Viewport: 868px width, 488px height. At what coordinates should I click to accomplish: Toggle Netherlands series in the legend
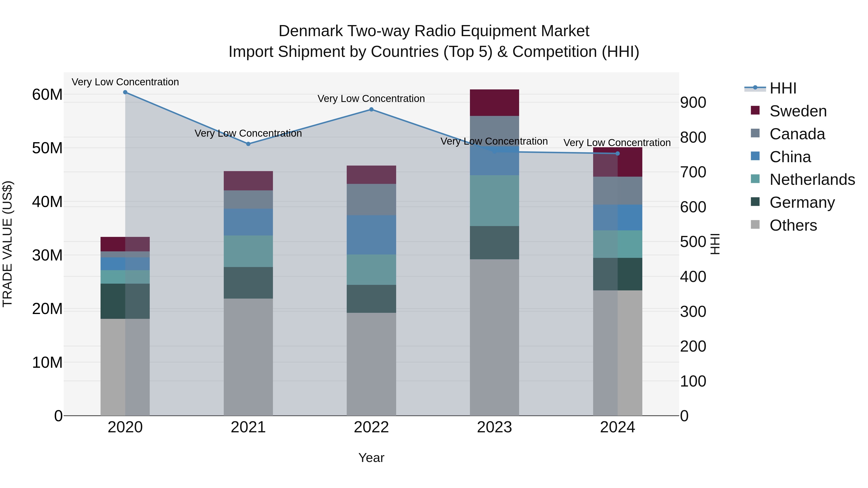pyautogui.click(x=803, y=180)
